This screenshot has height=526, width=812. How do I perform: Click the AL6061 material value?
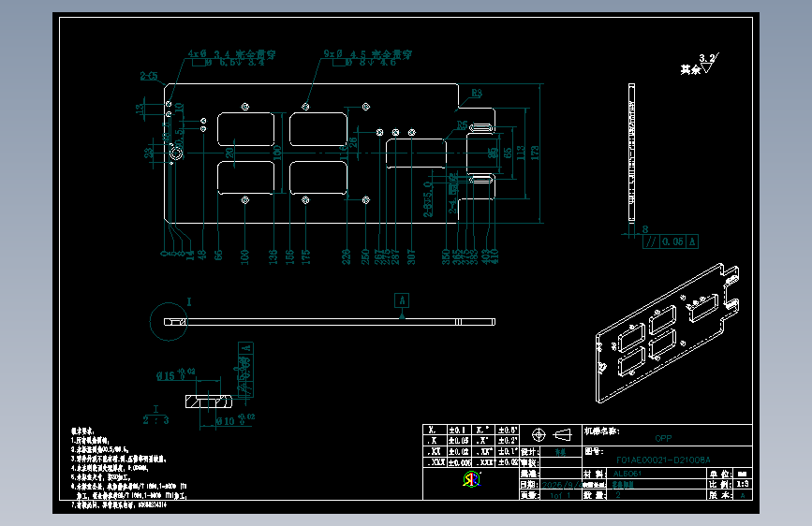tap(627, 474)
